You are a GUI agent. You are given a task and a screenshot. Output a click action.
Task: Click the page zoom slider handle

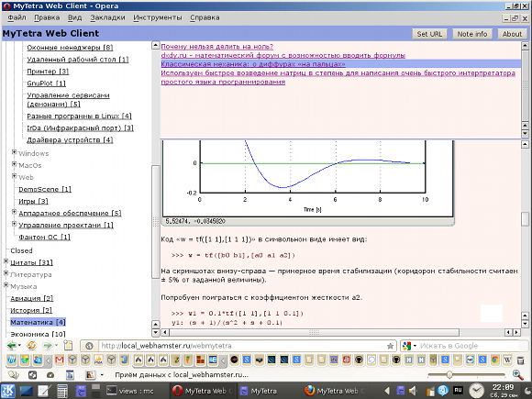coord(449,375)
